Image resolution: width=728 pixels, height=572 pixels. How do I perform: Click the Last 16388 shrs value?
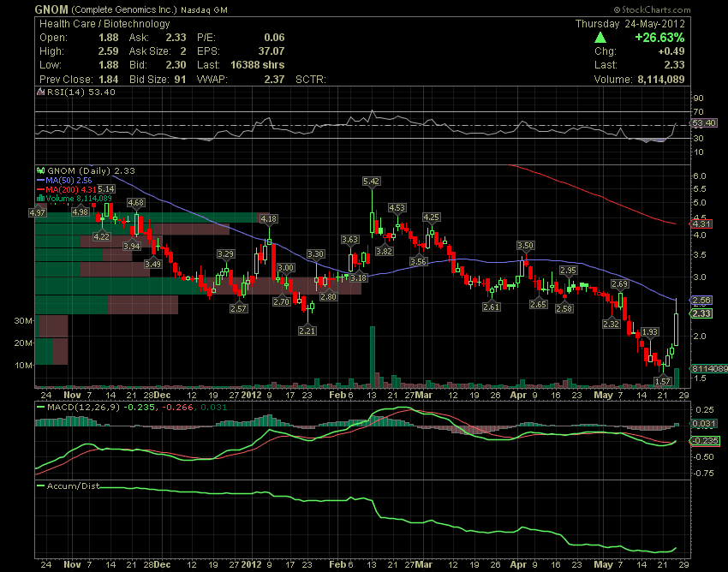pos(258,65)
